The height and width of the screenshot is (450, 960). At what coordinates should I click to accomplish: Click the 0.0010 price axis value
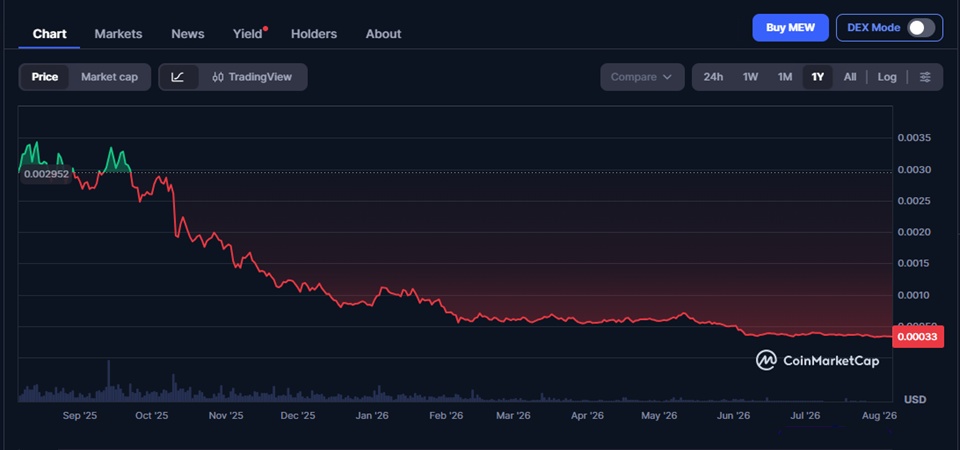coord(913,295)
